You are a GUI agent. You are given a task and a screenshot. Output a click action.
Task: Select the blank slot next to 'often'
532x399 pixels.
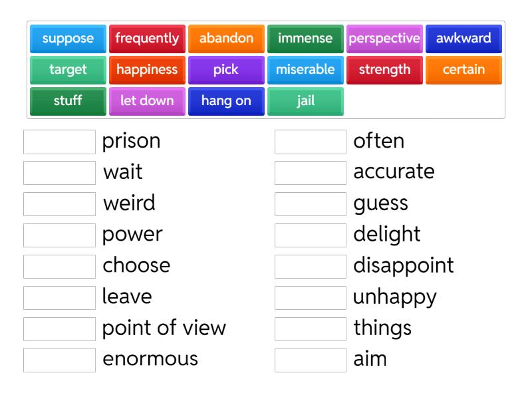coord(311,142)
